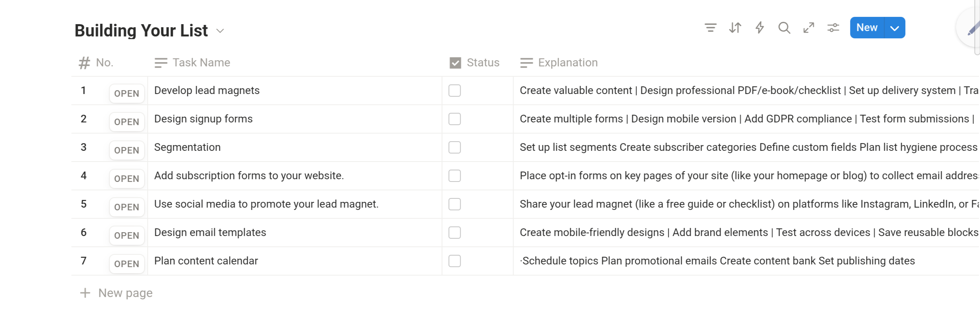Image resolution: width=980 pixels, height=332 pixels.
Task: Click the Design email templates task name
Action: 210,233
